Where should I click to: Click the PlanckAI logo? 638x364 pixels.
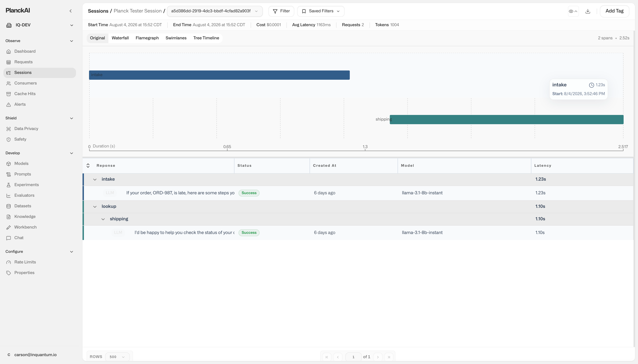click(18, 10)
